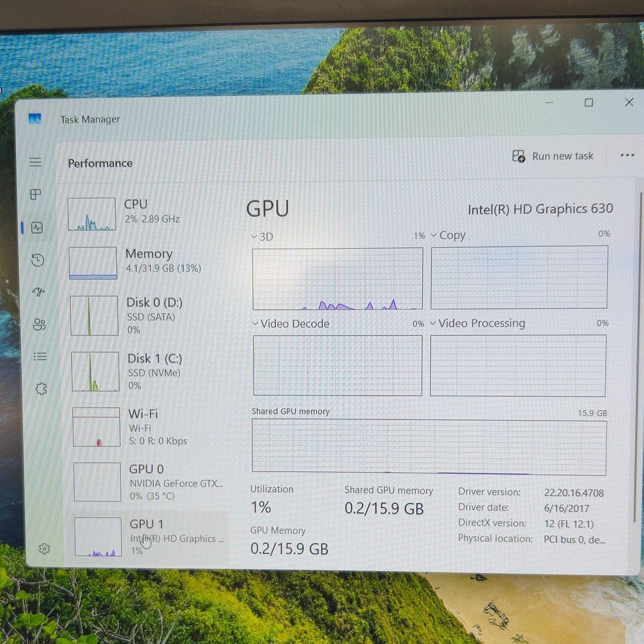Click the Utilization 1% value
This screenshot has width=644, height=644.
pos(261,507)
